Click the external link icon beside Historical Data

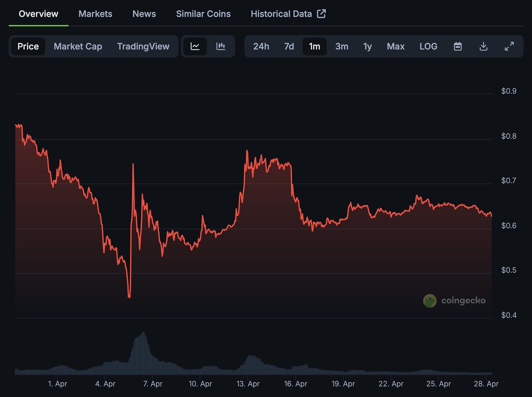(x=321, y=14)
